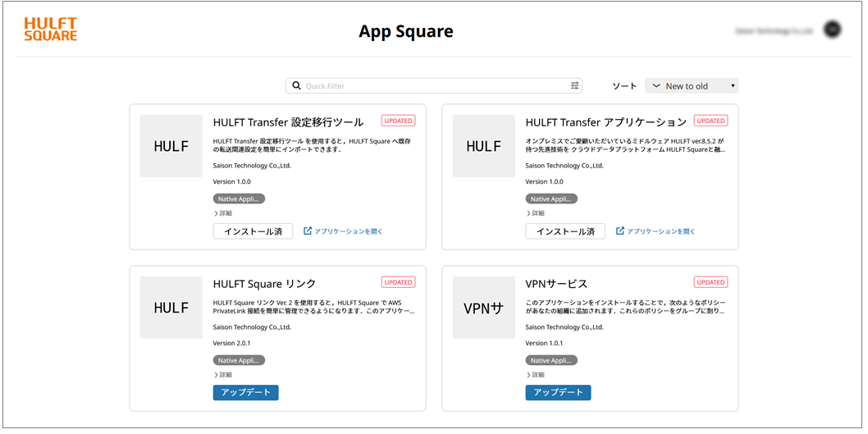868x434 pixels.
Task: Click インストール済 button for HULFT Transfer 設定移行ツール
Action: [253, 231]
